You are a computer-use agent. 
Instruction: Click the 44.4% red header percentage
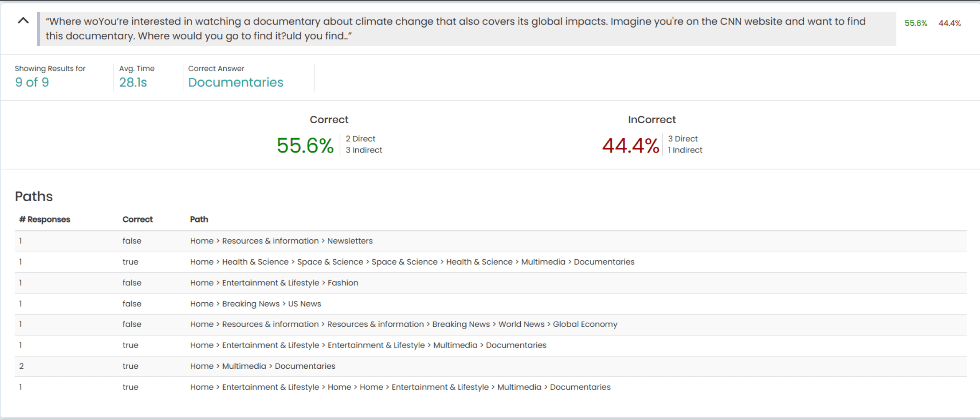pyautogui.click(x=949, y=23)
